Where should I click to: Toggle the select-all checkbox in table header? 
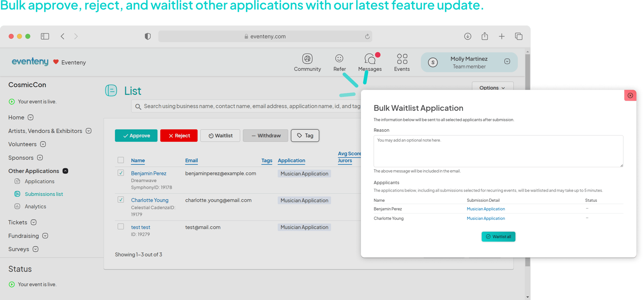(121, 160)
